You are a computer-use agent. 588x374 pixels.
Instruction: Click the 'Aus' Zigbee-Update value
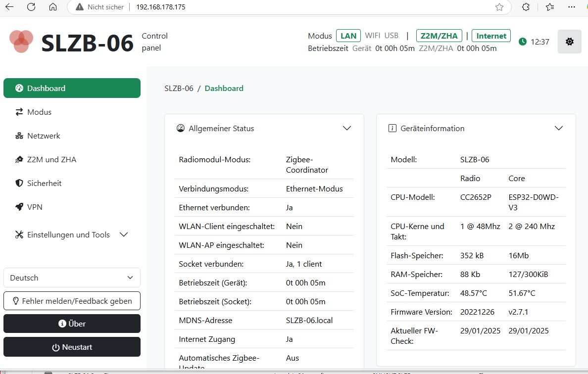pos(292,358)
